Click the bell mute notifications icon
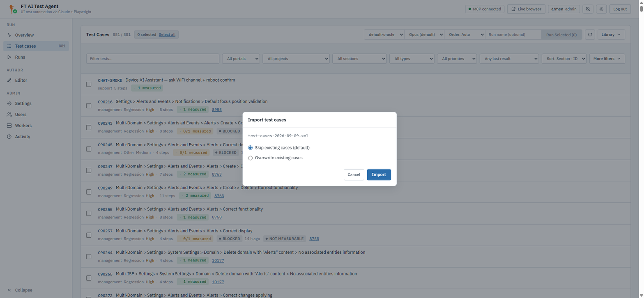This screenshot has width=644, height=298. pyautogui.click(x=588, y=9)
